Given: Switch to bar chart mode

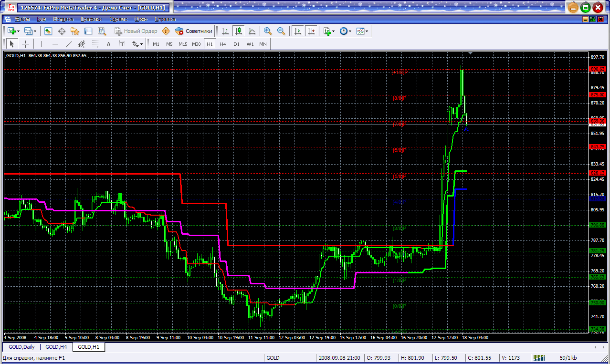Looking at the screenshot, I should point(225,31).
